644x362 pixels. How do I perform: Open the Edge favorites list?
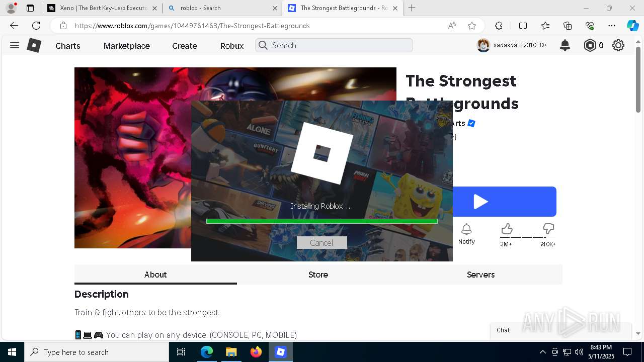[x=545, y=26]
